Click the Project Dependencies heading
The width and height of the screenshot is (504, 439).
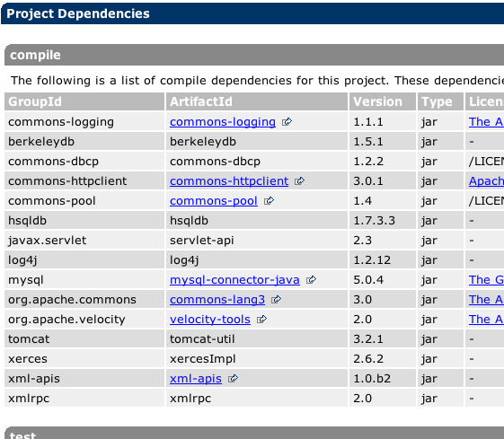coord(78,13)
